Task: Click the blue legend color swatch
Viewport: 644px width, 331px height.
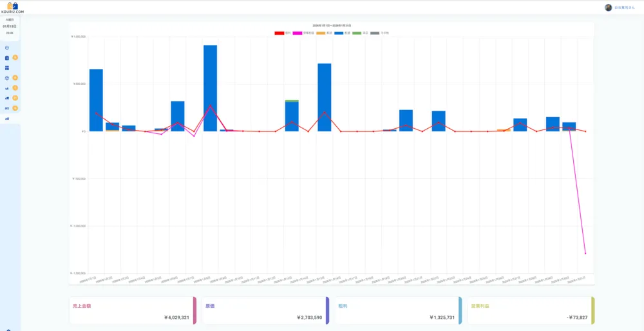Action: coord(339,32)
